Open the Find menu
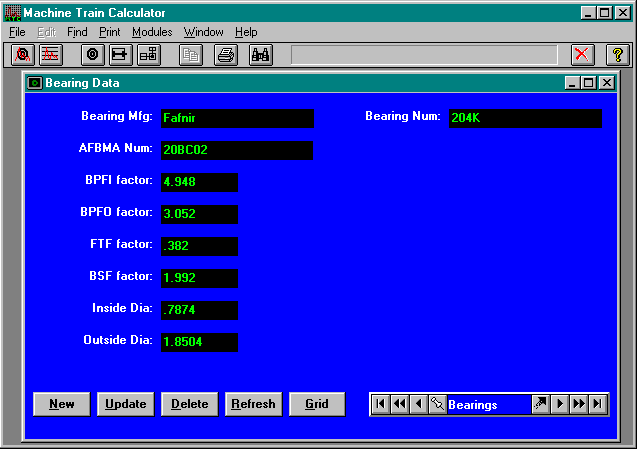 pyautogui.click(x=77, y=32)
